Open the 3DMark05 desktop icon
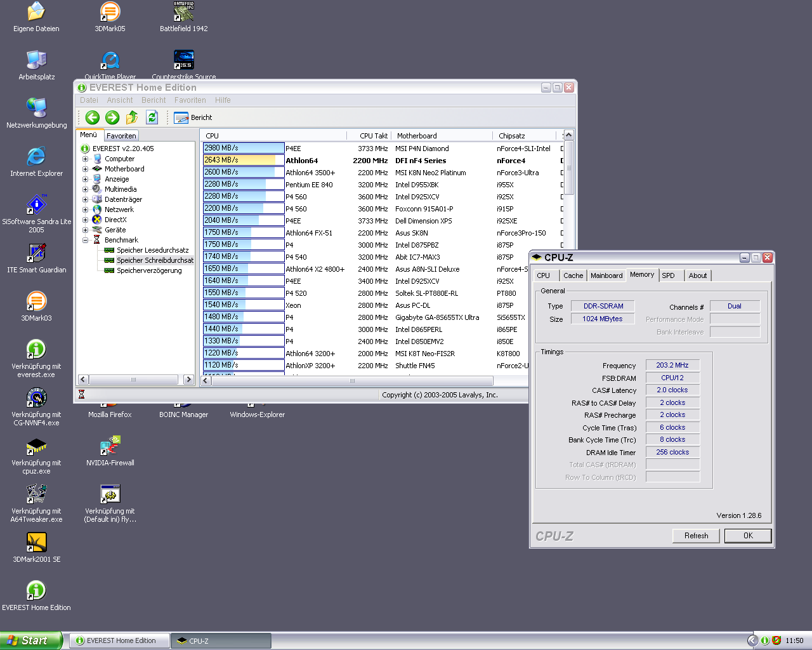Screen dimensions: 812x650 [x=110, y=12]
